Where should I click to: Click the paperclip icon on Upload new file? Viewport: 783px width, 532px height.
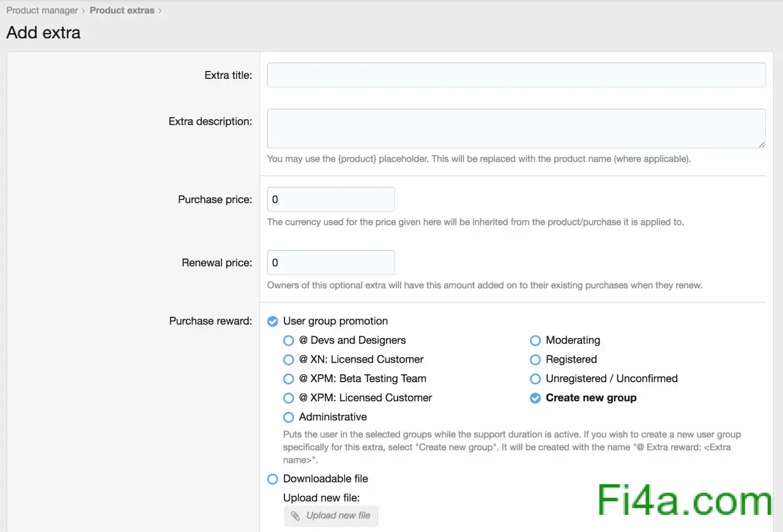295,515
